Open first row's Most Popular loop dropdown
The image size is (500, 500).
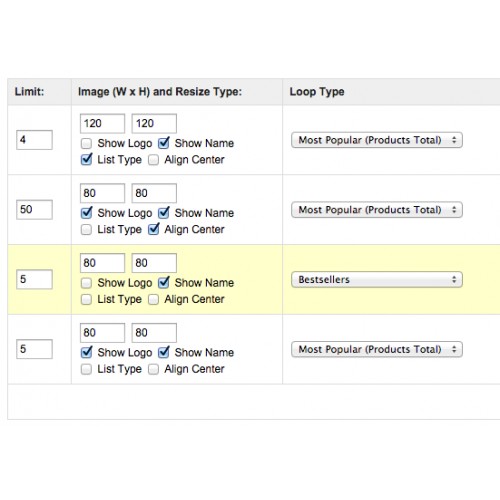pyautogui.click(x=377, y=140)
